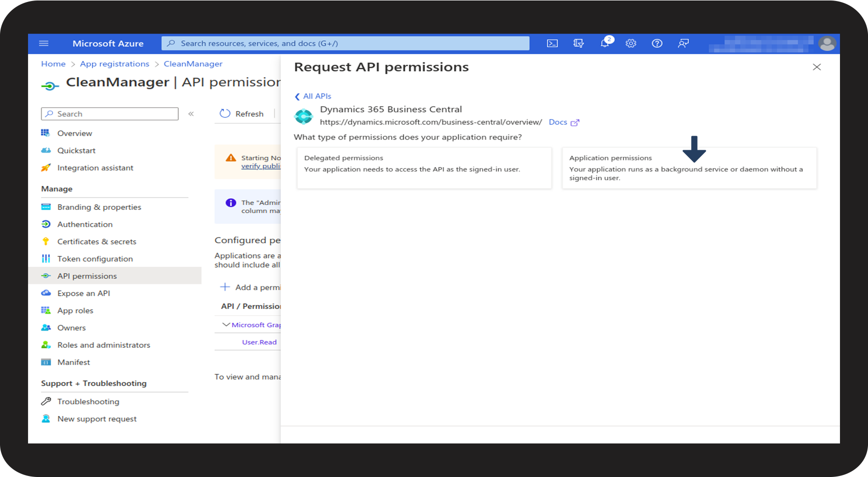This screenshot has height=477, width=868.
Task: Open App registrations breadcrumb link
Action: pos(114,64)
